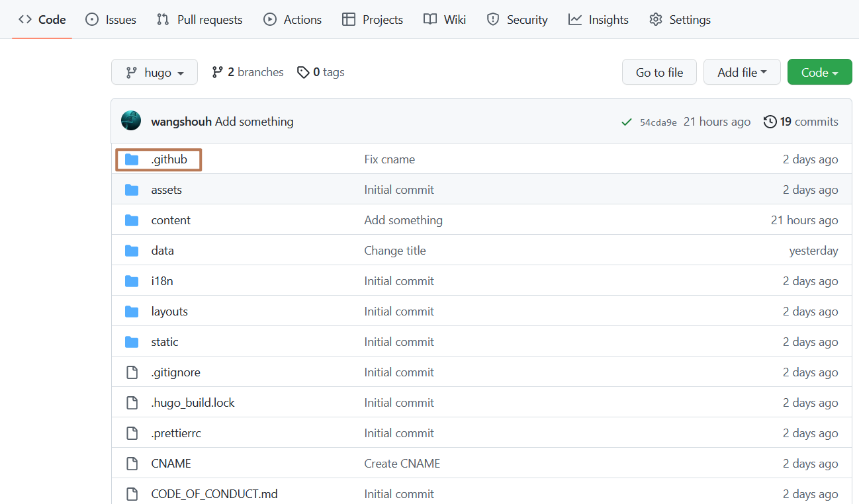Click the Fix cname commit message
859x504 pixels.
[389, 159]
